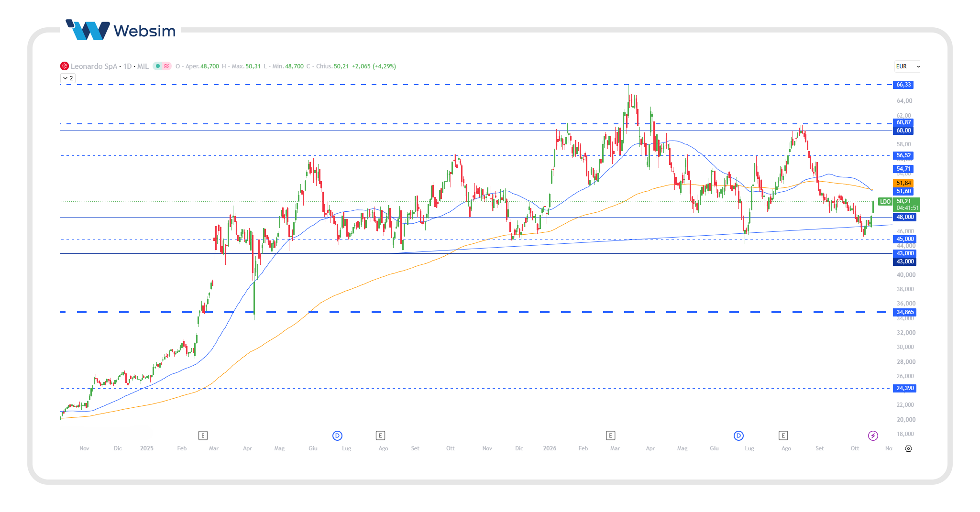Open chart settings gear icon
This screenshot has width=980, height=512.
tap(908, 448)
